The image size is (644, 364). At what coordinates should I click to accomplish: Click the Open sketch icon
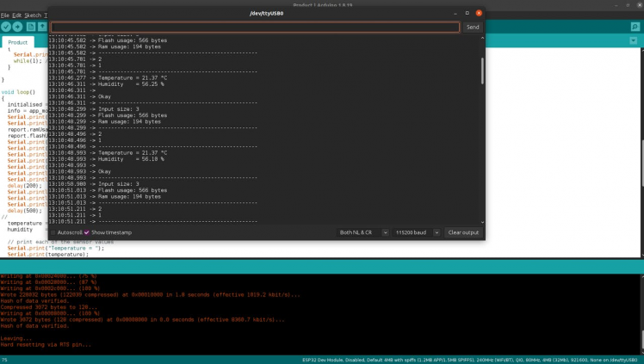42,27
